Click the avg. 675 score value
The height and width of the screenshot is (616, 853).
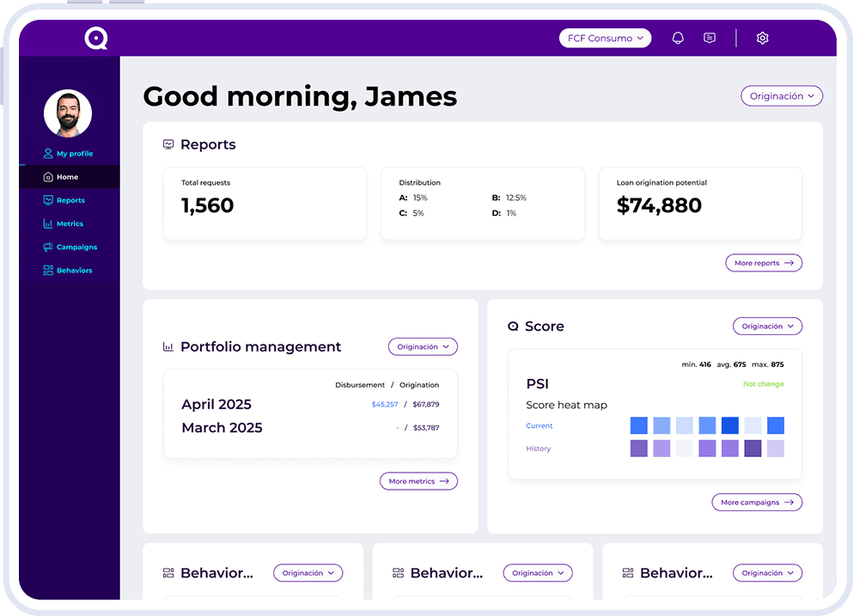[x=731, y=364]
